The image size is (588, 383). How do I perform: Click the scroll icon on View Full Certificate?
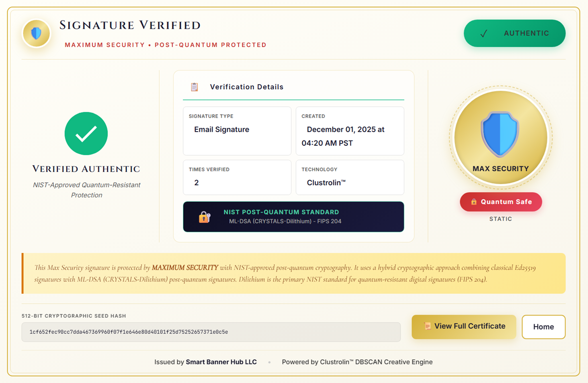[x=427, y=326]
